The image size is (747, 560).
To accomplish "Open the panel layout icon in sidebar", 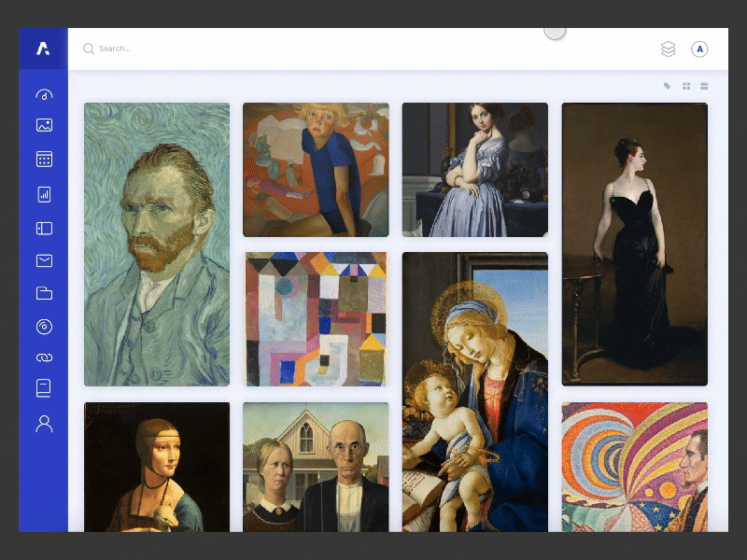I will 44,229.
